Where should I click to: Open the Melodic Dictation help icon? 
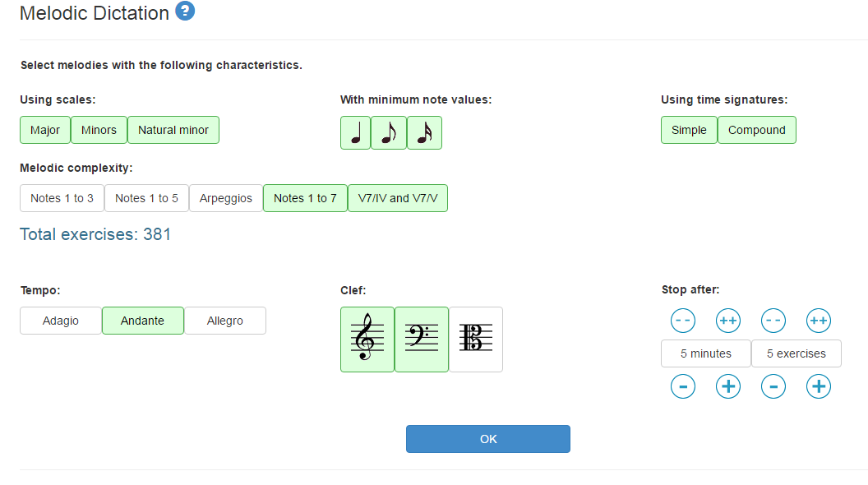point(186,12)
